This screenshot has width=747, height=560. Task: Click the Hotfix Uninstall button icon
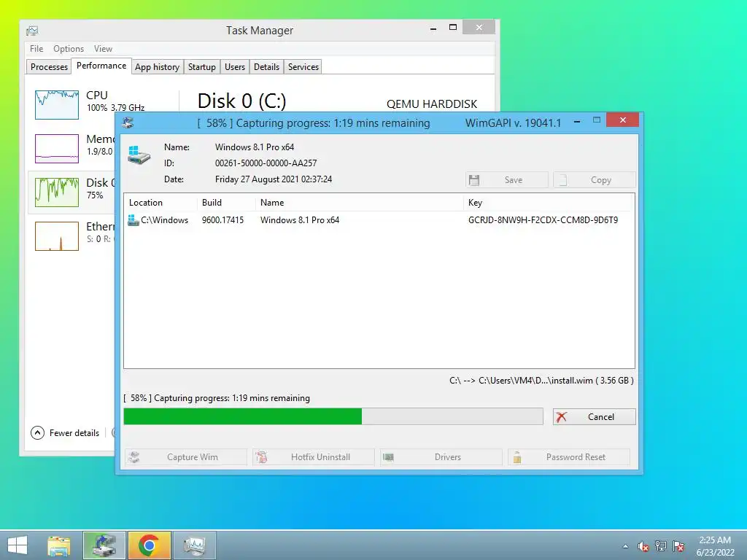262,457
